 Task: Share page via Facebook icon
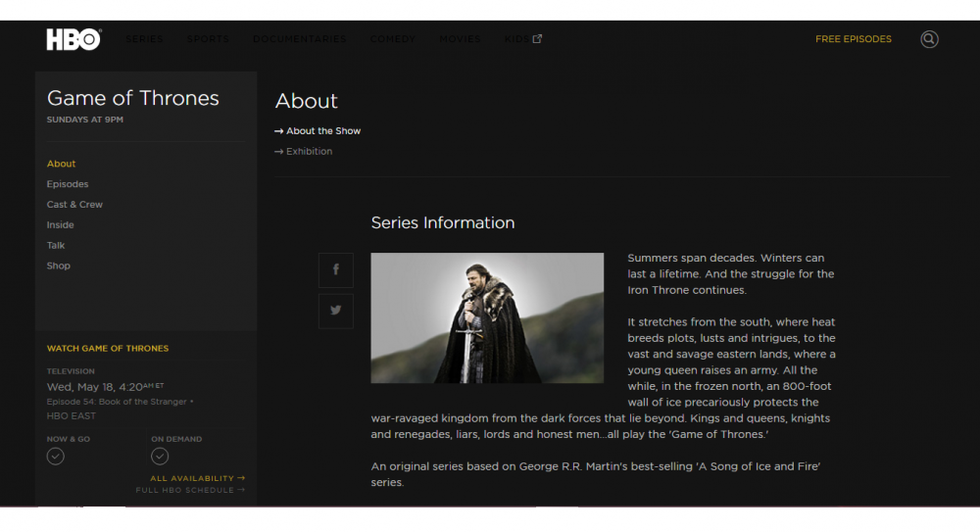(x=336, y=269)
